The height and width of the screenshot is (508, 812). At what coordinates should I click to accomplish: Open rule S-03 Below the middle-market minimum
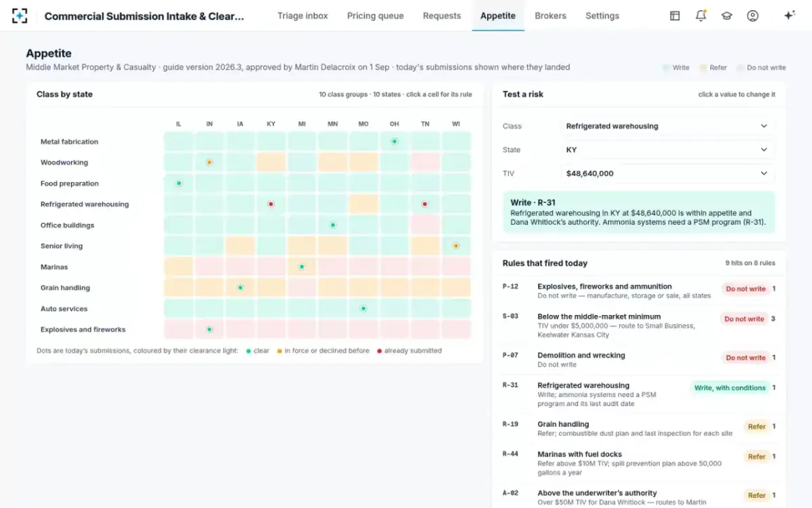point(639,325)
